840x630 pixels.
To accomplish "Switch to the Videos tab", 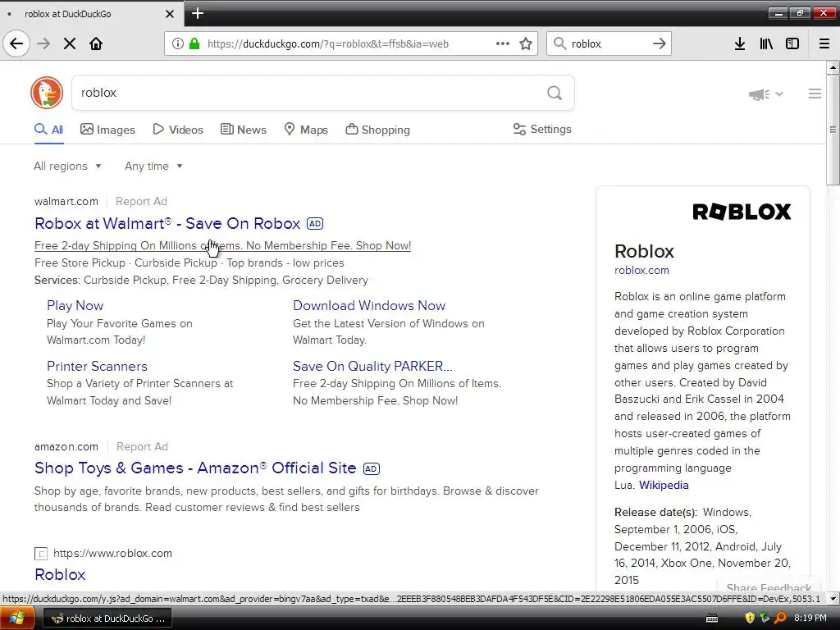I will (x=178, y=130).
